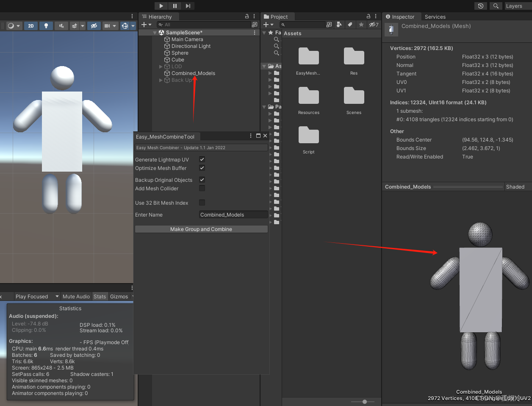Open the Script folder
This screenshot has width=532, height=406.
click(x=308, y=140)
